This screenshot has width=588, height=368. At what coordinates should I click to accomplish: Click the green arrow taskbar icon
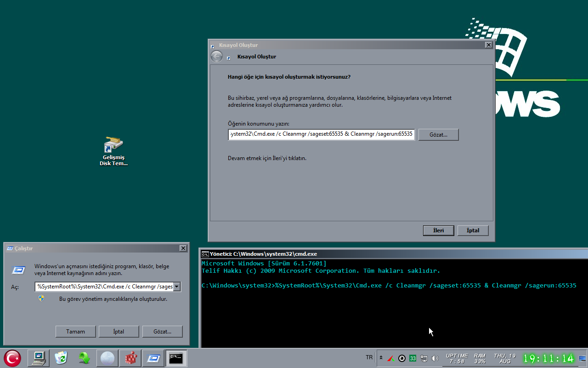(x=84, y=358)
